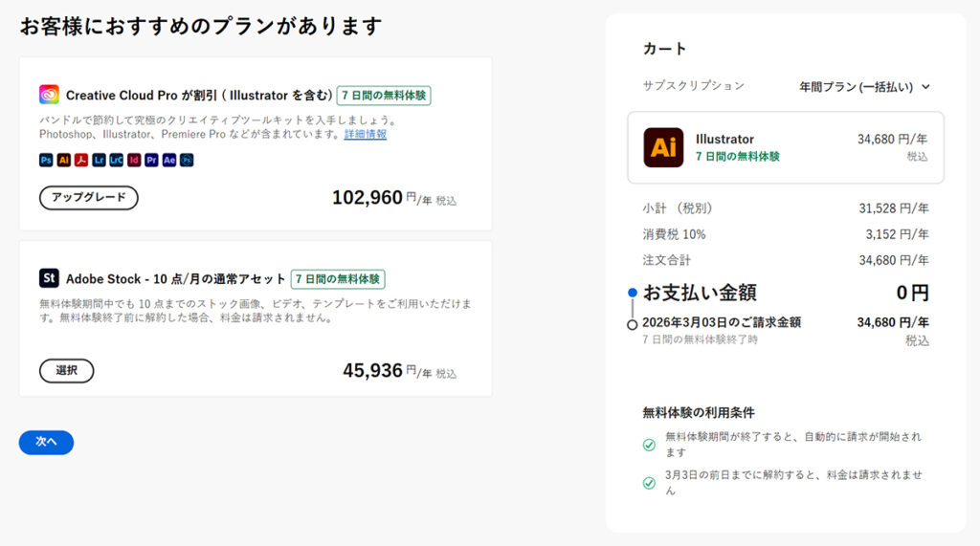Click the Photoshop Express round icon
980x546 pixels.
(x=187, y=160)
